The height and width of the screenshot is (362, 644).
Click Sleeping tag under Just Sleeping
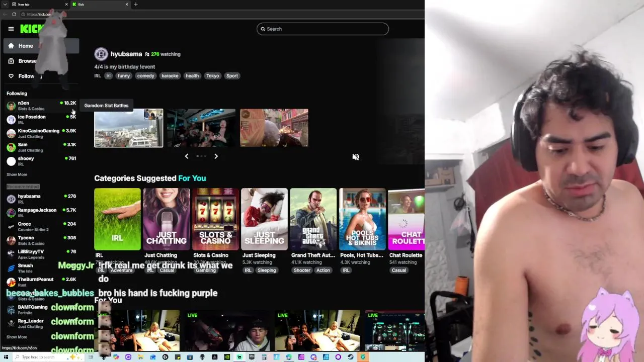tap(267, 270)
